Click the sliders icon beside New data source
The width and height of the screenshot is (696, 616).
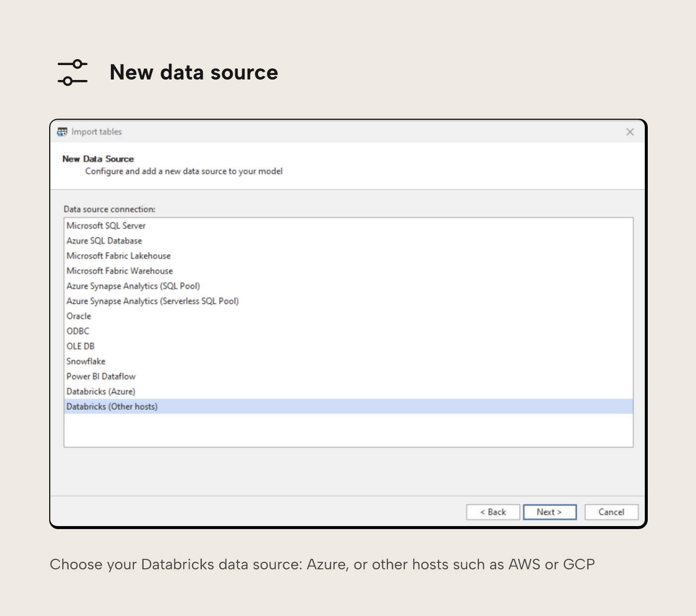(x=73, y=73)
